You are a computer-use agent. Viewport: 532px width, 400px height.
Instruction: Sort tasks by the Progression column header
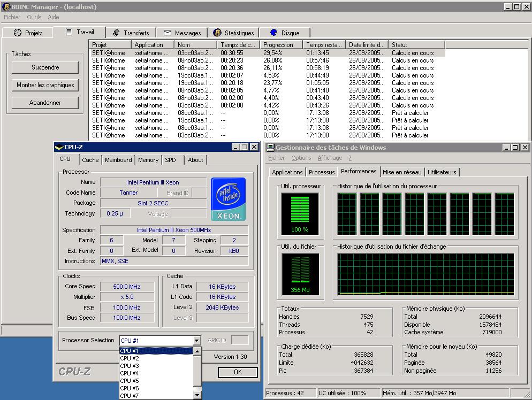(282, 45)
